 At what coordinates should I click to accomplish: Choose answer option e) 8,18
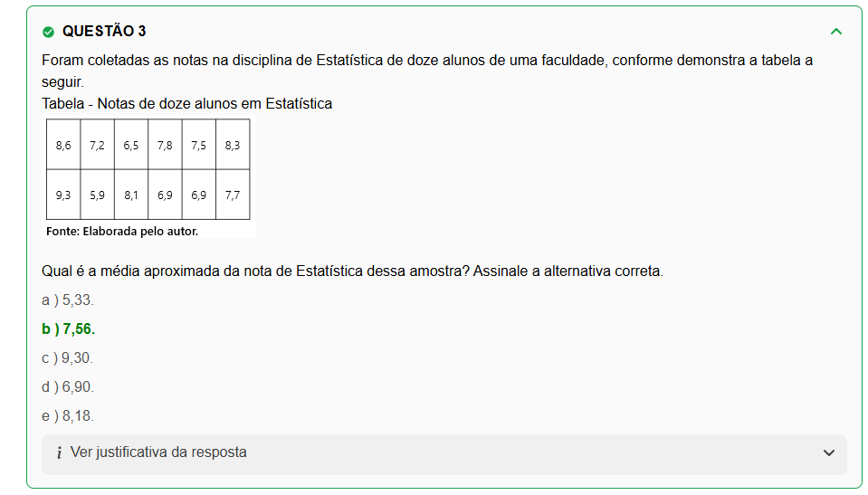[68, 415]
